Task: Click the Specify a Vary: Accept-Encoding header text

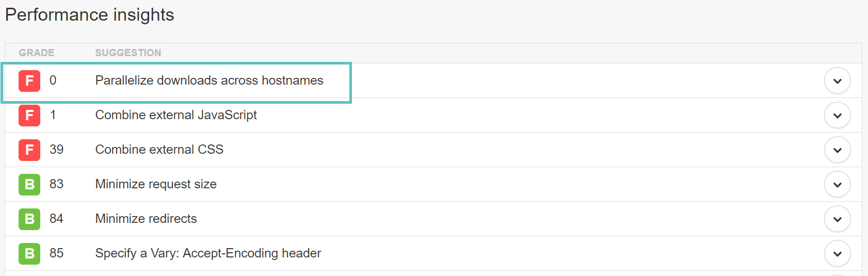Action: [208, 253]
